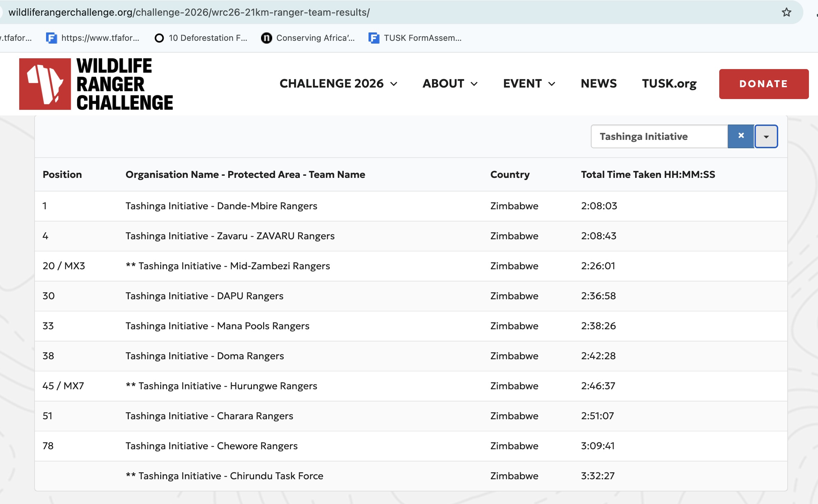Click the browser address bar URL

pos(189,13)
